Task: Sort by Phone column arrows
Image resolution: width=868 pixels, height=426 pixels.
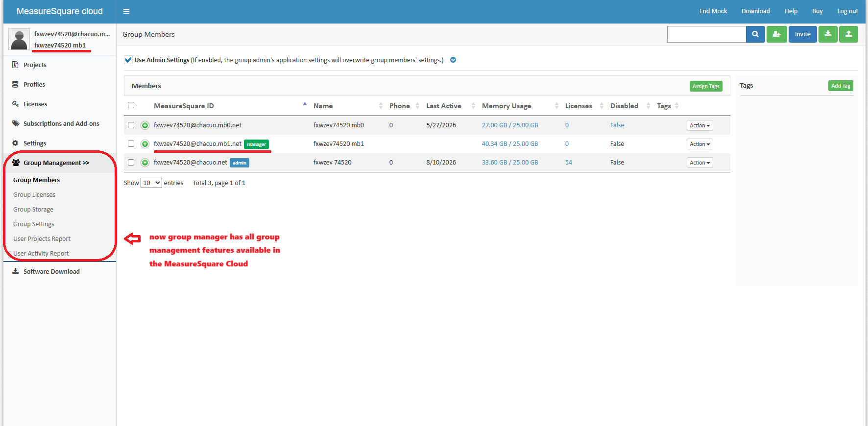Action: pyautogui.click(x=417, y=106)
